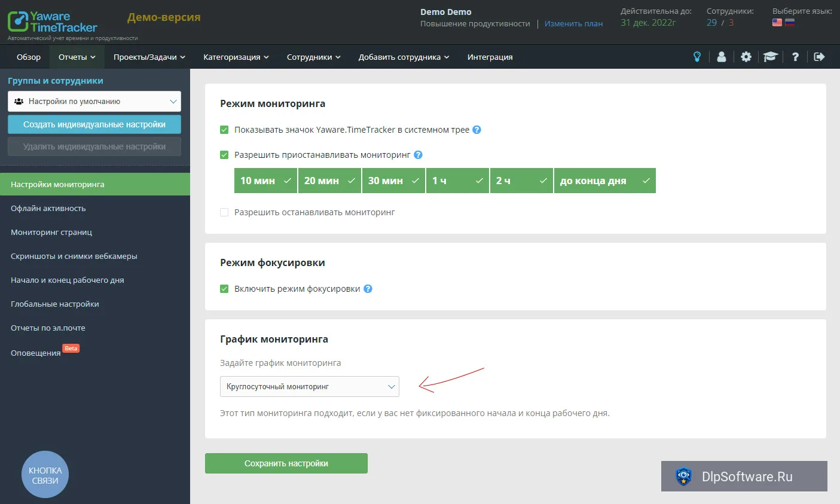The image size is (840, 504).
Task: Click the graduation cap training icon
Action: [771, 57]
